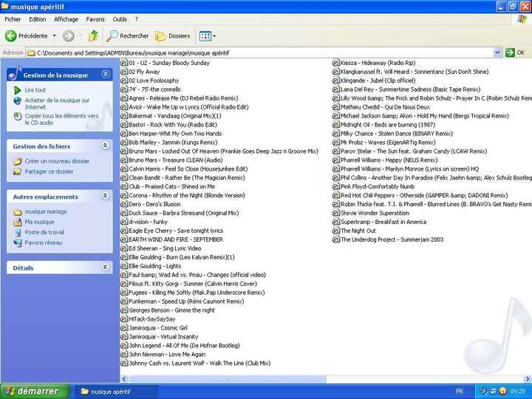Select Johnny Cash vs. Laurent Wolf file

click(x=199, y=363)
